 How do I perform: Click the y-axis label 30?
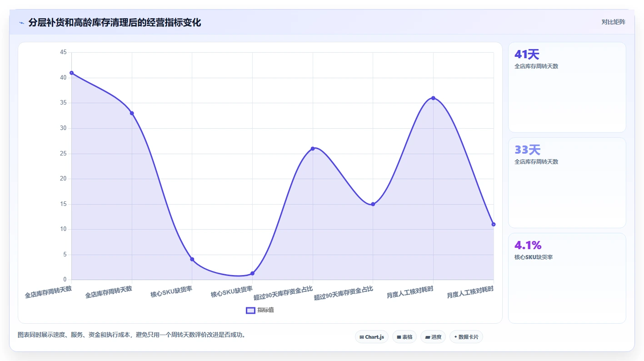pyautogui.click(x=63, y=128)
